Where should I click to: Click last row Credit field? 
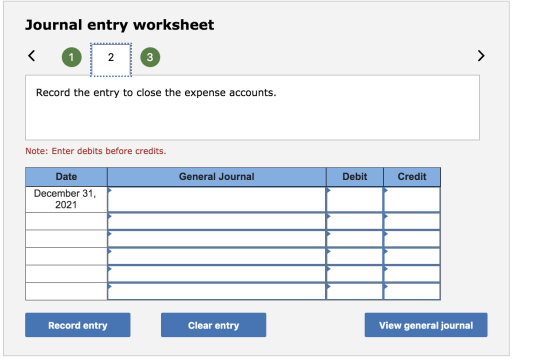point(412,291)
